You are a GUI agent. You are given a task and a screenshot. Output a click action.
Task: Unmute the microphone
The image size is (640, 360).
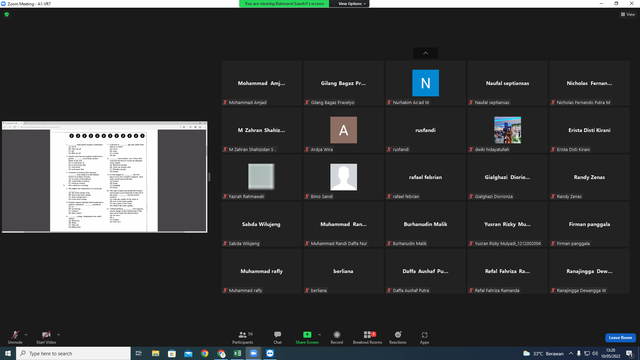click(15, 337)
